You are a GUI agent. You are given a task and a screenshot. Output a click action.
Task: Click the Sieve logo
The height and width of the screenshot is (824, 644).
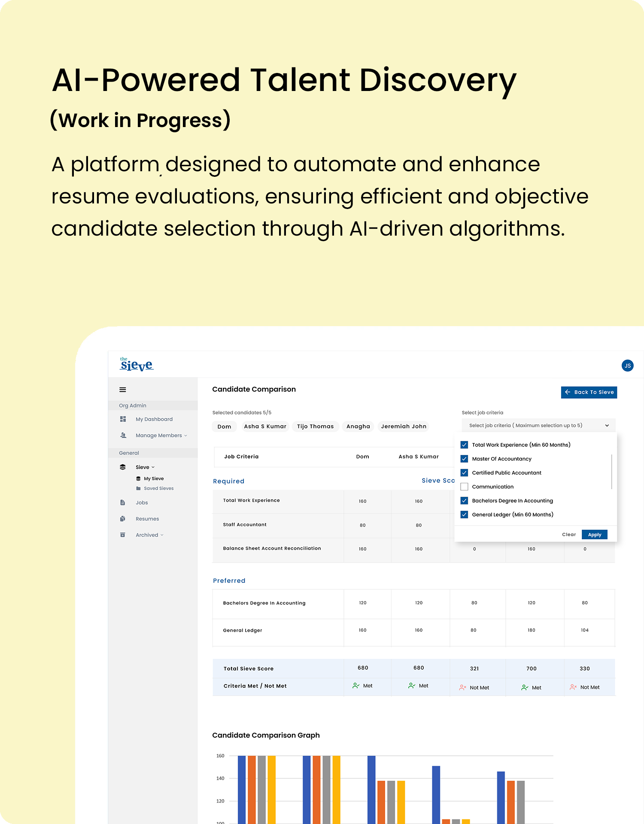click(137, 364)
